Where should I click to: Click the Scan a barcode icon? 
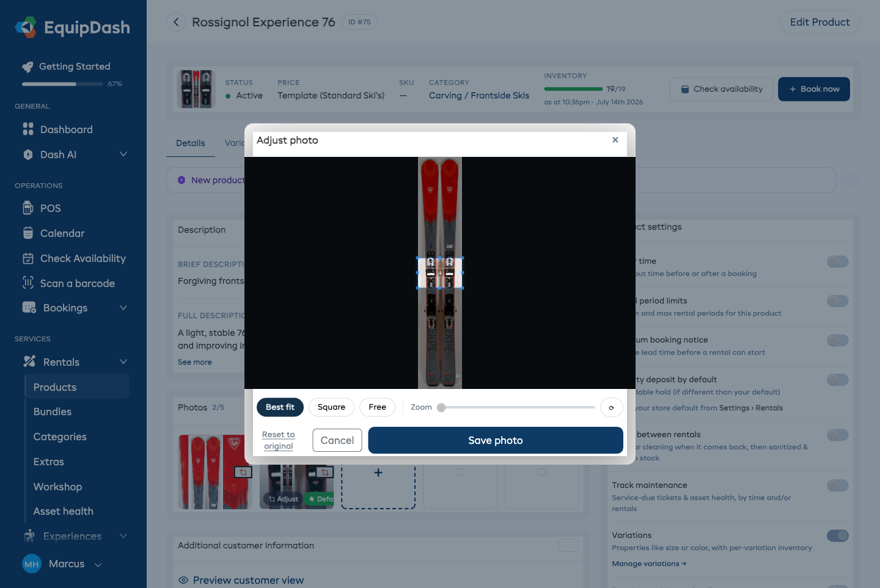pos(28,283)
